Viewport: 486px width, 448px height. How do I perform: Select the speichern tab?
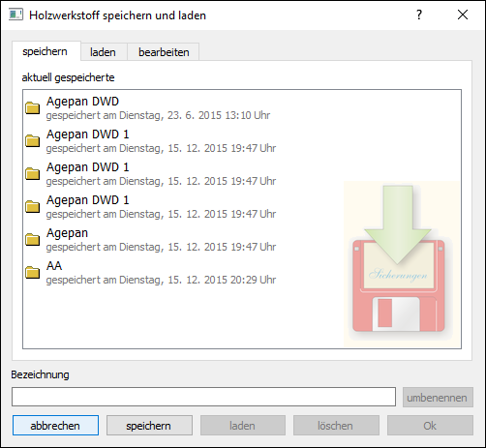click(x=46, y=51)
